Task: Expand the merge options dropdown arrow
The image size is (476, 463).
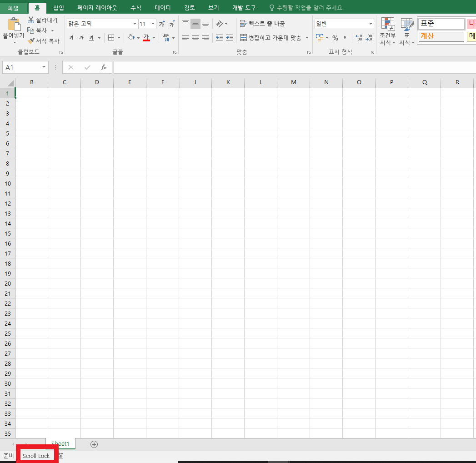Action: tap(307, 38)
